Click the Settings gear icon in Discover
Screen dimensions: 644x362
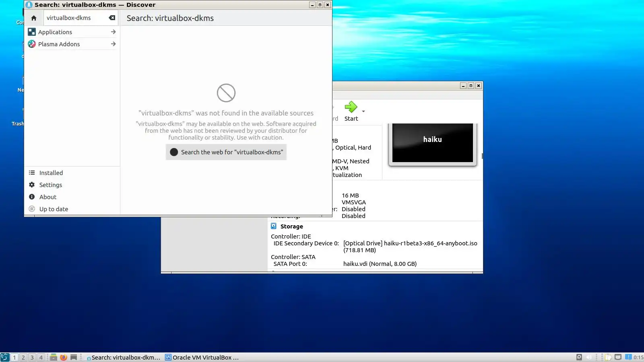(x=32, y=185)
